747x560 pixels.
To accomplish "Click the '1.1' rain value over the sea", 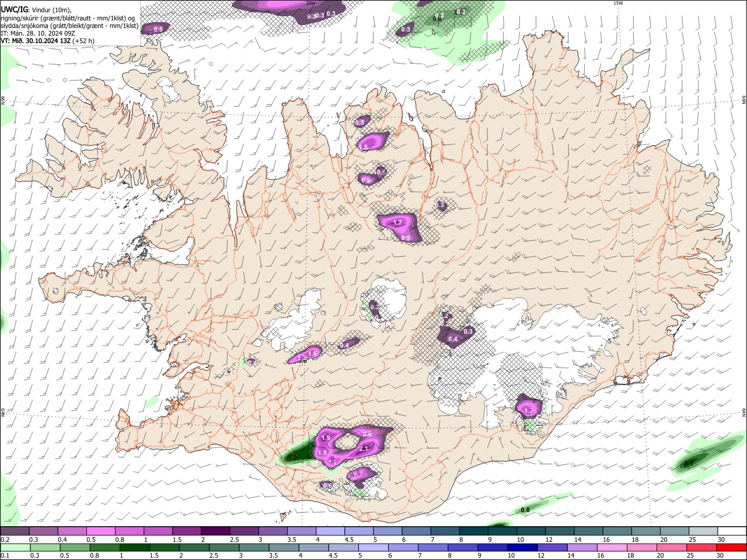I will coord(689,463).
